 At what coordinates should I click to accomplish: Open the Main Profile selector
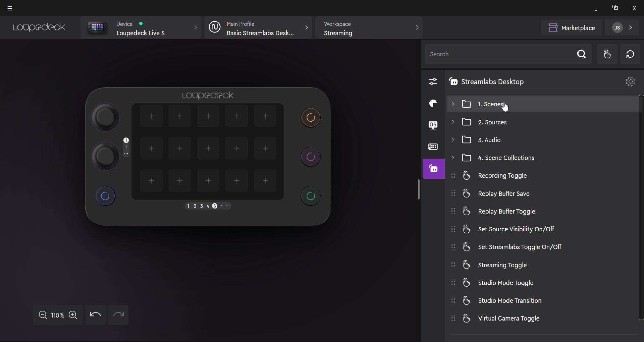[x=258, y=28]
